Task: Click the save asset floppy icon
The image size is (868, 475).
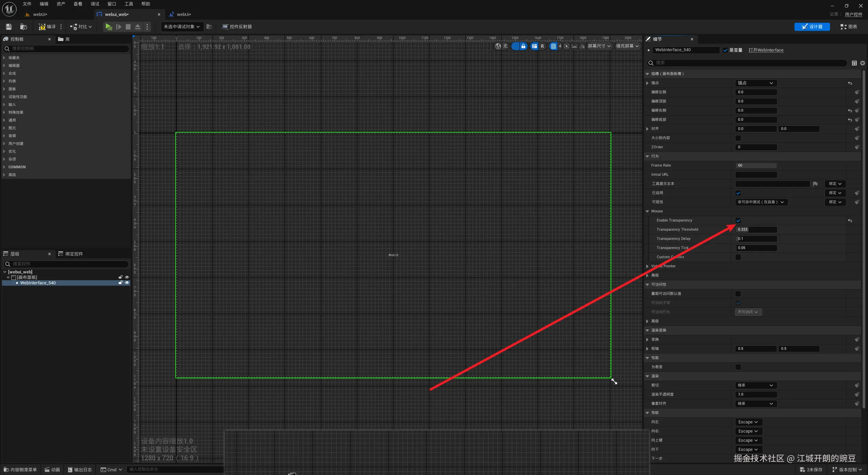Action: tap(9, 27)
